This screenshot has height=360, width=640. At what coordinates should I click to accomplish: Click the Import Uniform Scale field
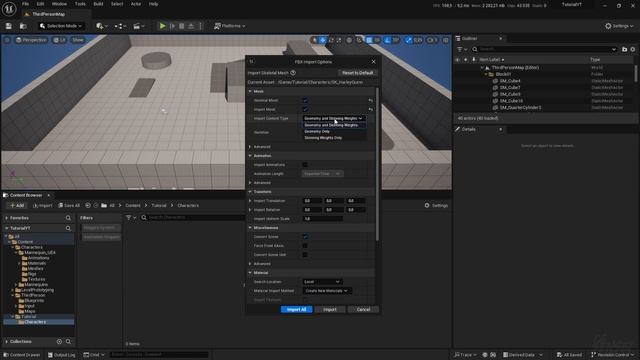click(x=322, y=219)
